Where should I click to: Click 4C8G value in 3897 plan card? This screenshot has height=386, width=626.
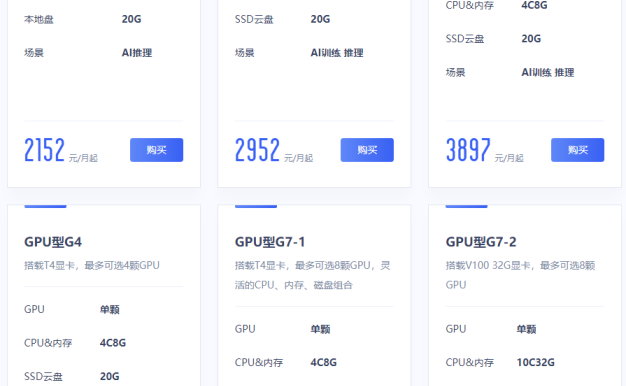click(x=534, y=5)
